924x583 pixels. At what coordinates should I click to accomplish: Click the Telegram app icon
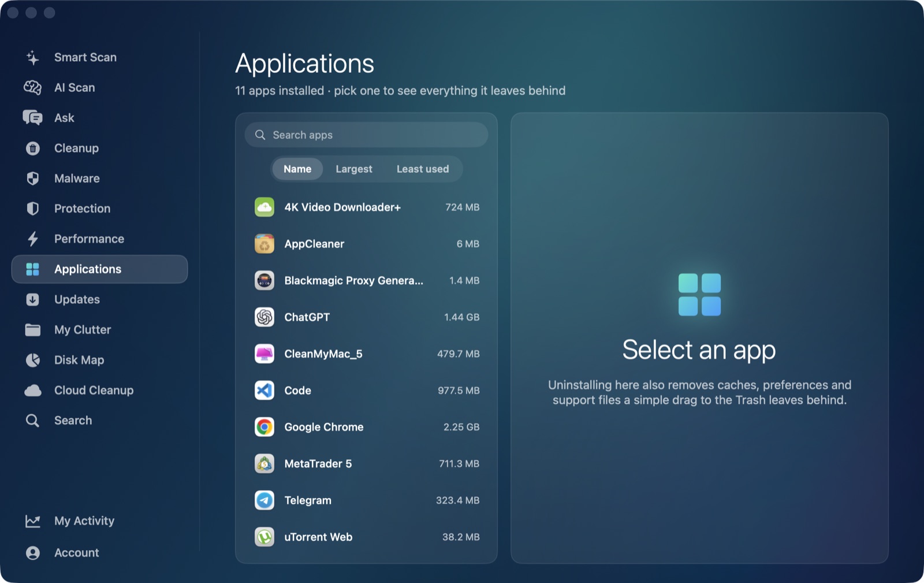pos(264,500)
